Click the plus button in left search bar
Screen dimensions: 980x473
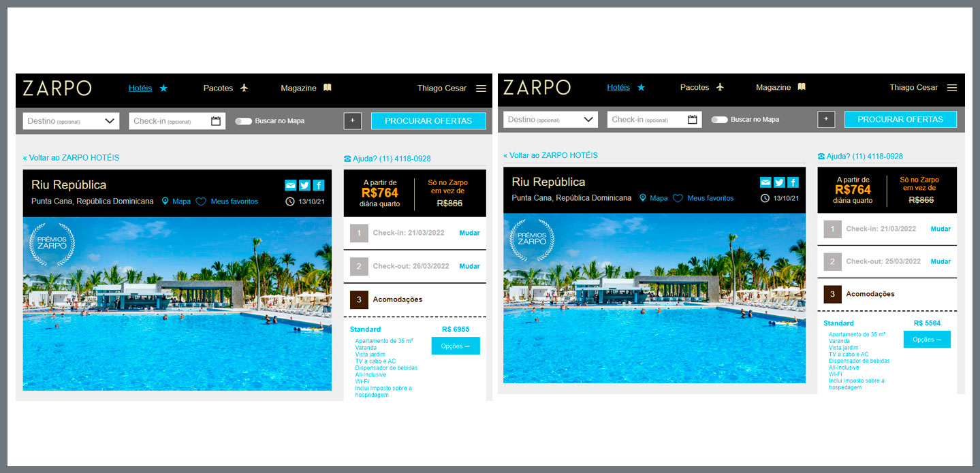pyautogui.click(x=352, y=121)
